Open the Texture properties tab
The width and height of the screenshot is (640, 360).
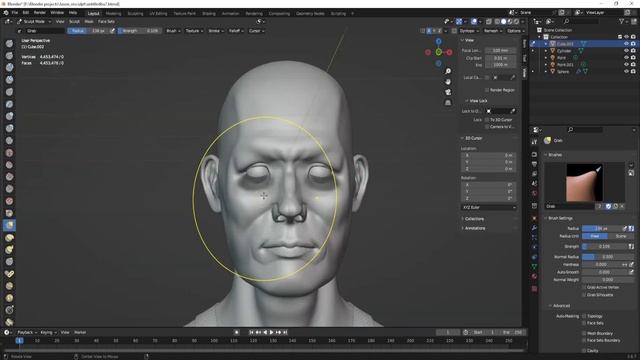pyautogui.click(x=534, y=289)
